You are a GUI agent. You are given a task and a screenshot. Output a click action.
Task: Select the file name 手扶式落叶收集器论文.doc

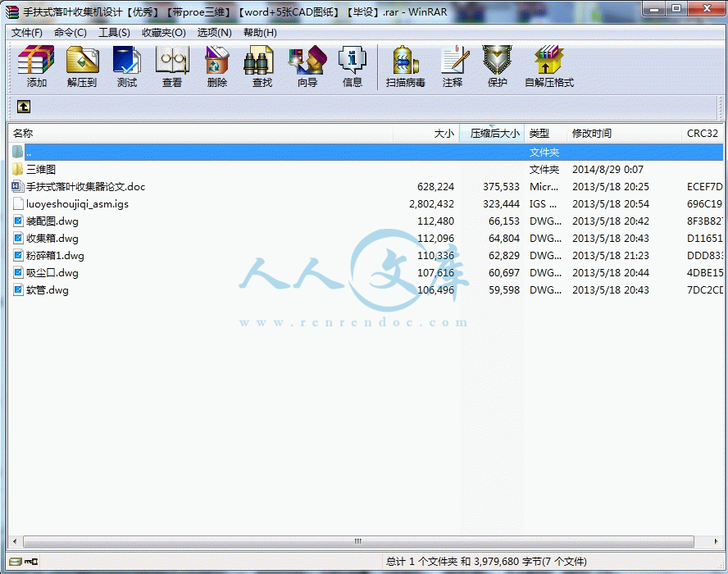86,187
